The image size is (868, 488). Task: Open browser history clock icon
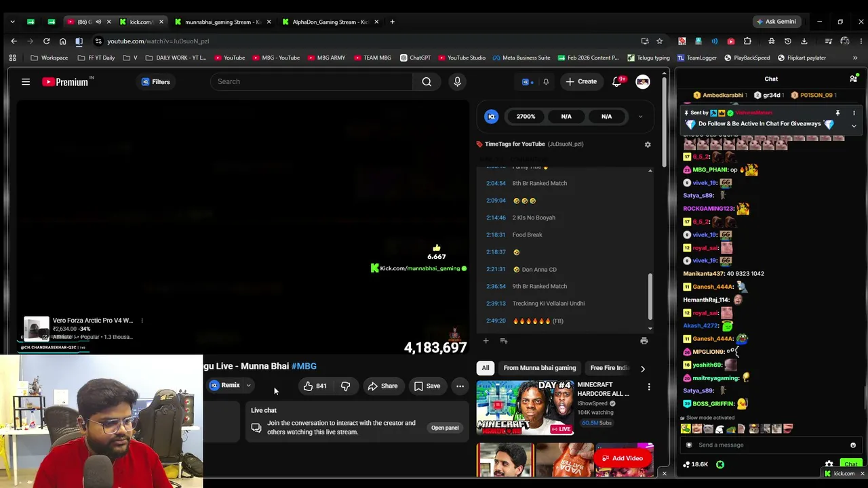coord(788,41)
